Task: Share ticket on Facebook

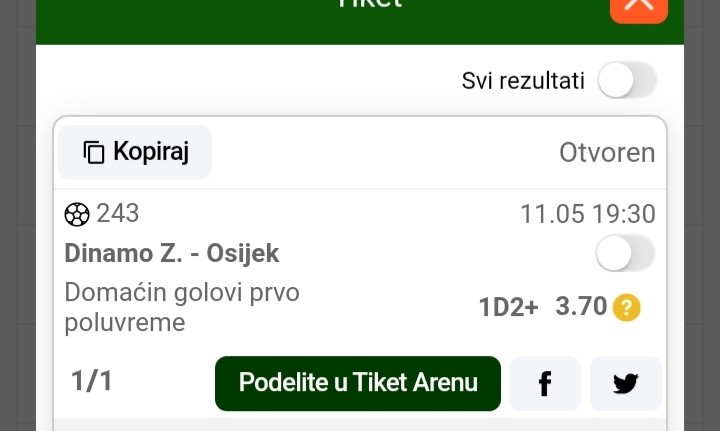Action: coord(545,383)
